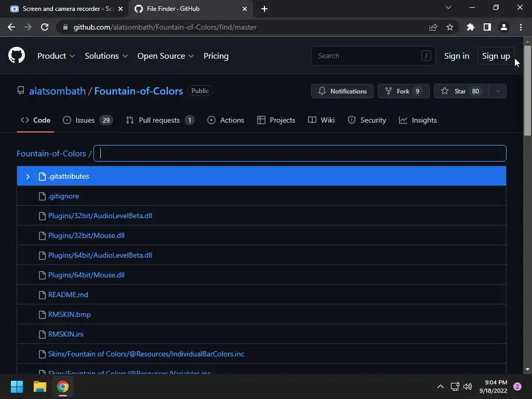Image resolution: width=532 pixels, height=399 pixels.
Task: Star the repository with Star button
Action: point(461,91)
